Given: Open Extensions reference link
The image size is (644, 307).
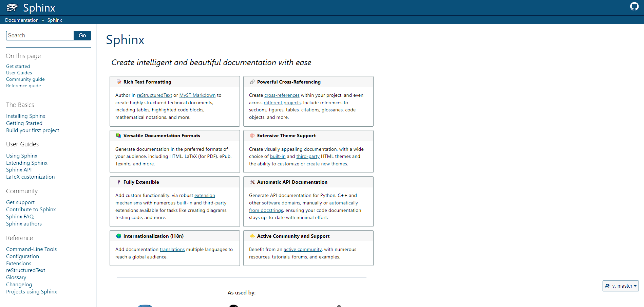Looking at the screenshot, I should 19,264.
